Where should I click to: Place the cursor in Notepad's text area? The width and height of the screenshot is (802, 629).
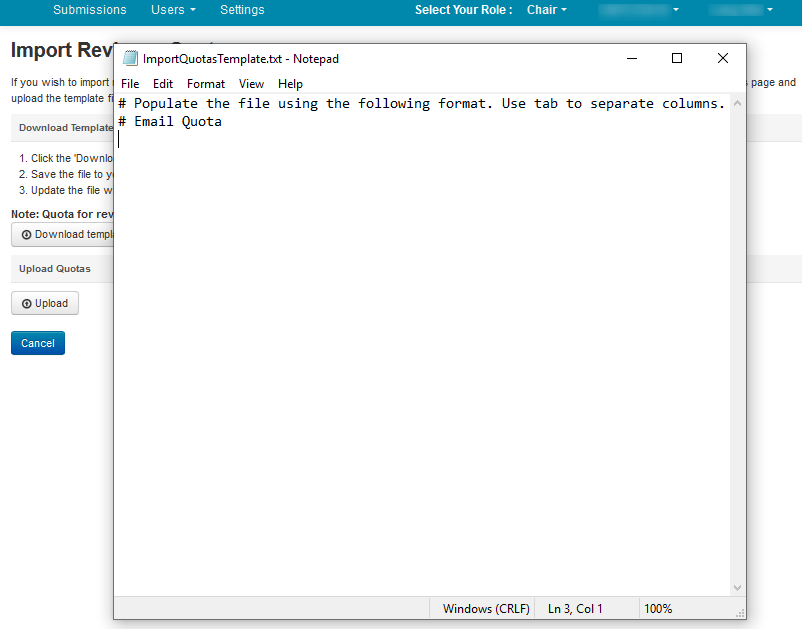[x=420, y=350]
